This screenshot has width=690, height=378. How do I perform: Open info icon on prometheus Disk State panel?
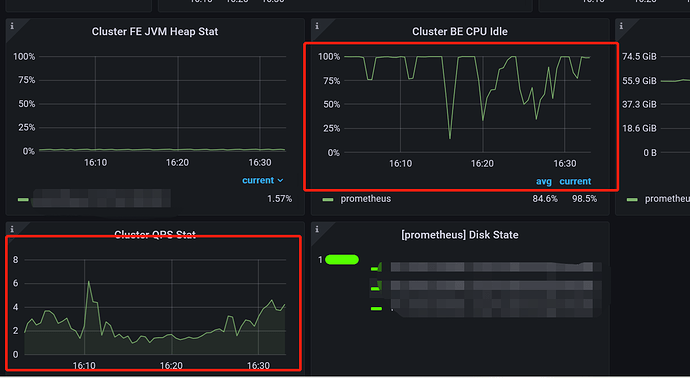coord(317,229)
